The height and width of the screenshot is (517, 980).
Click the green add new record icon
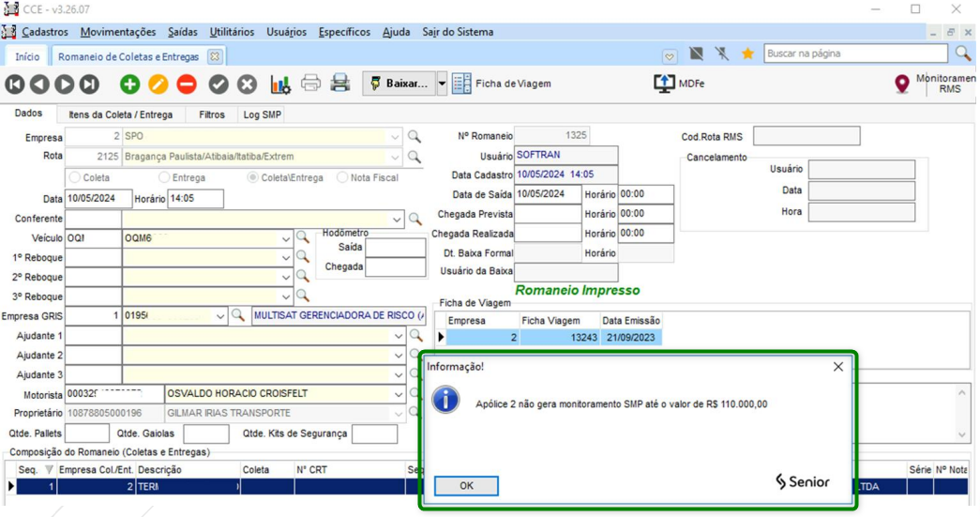point(129,84)
